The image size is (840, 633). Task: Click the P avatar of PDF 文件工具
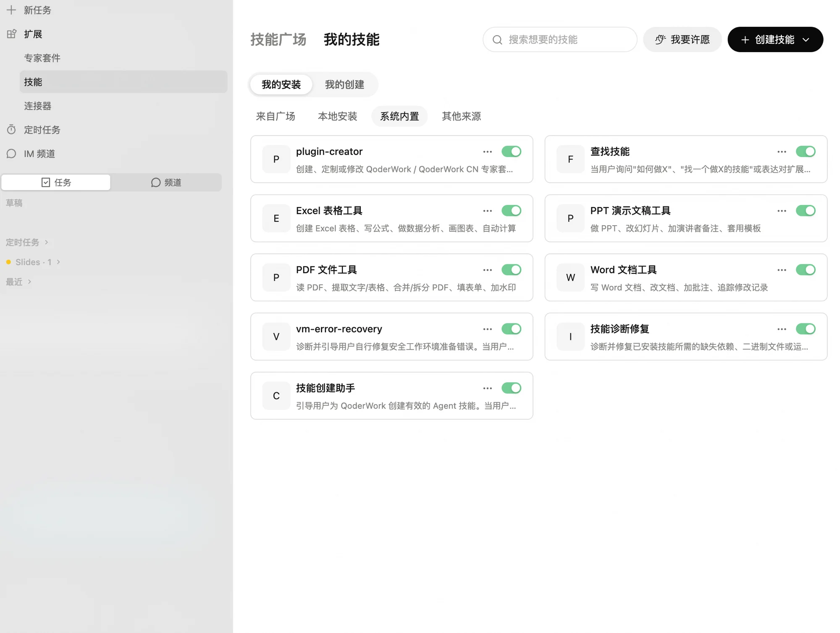click(x=276, y=278)
